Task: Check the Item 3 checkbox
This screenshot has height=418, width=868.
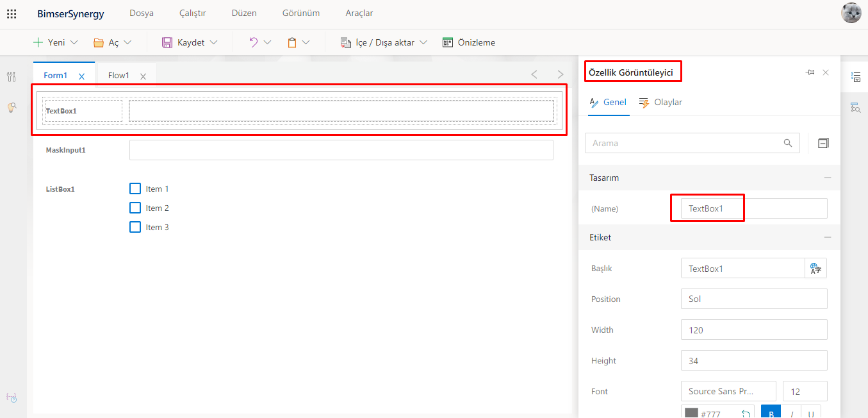Action: pos(135,227)
